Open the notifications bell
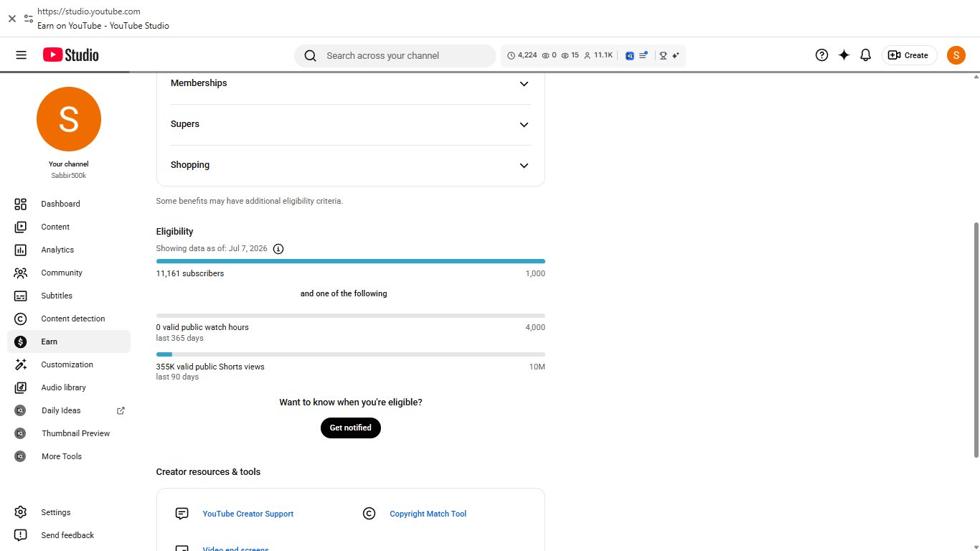This screenshot has height=551, width=980. click(x=866, y=55)
